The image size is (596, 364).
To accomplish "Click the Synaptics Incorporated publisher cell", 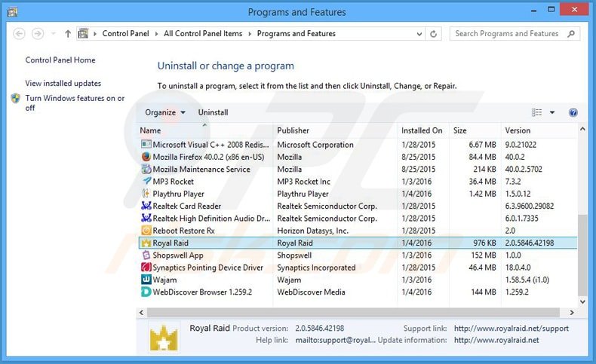I will 316,268.
